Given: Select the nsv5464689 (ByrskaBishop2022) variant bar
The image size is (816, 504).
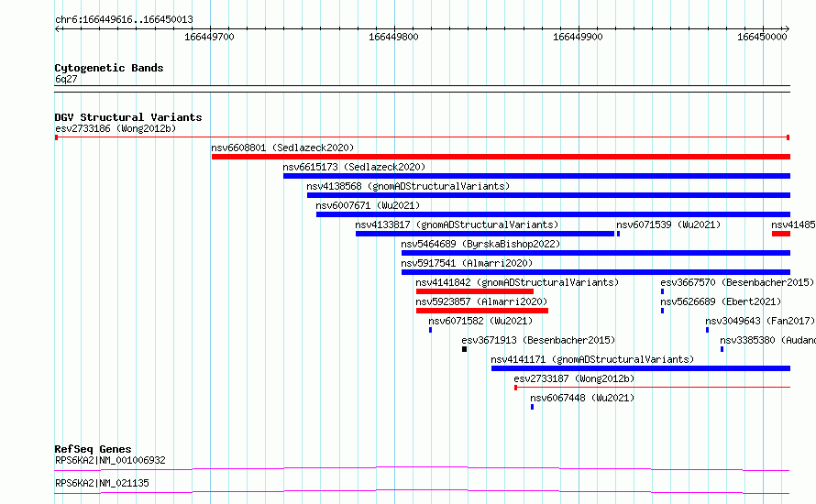Looking at the screenshot, I should 596,253.
